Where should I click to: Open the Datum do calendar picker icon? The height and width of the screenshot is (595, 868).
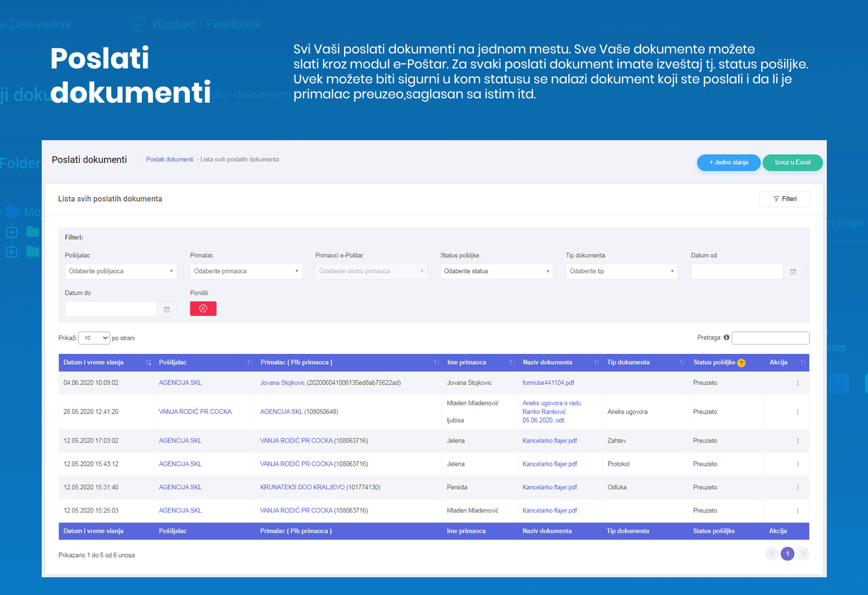[x=167, y=309]
